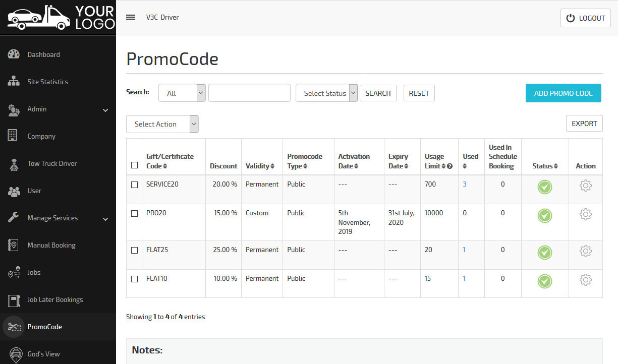Open action gear for SERVICE20
This screenshot has width=618, height=364.
(585, 186)
